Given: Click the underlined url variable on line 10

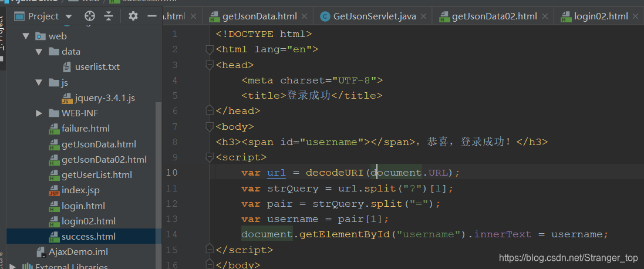Looking at the screenshot, I should (x=277, y=173).
